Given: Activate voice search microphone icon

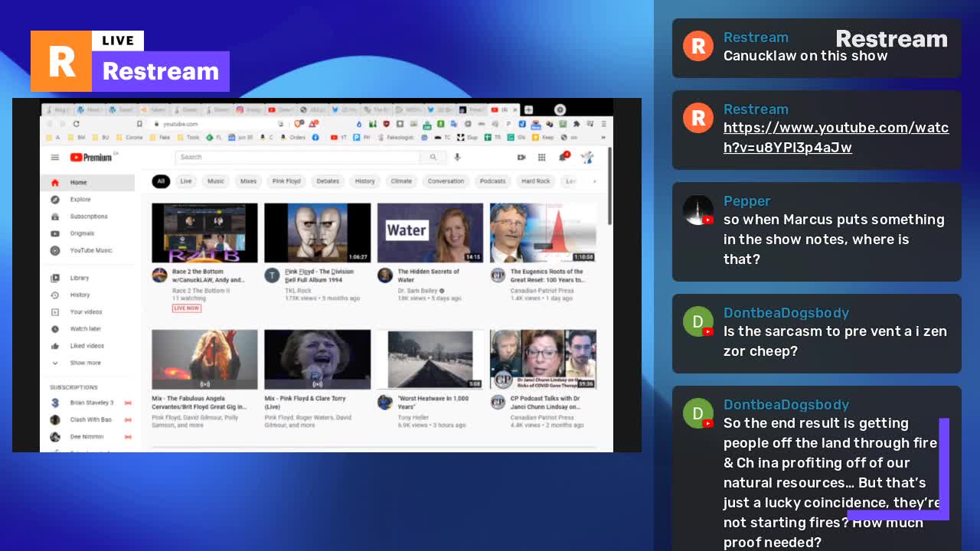Looking at the screenshot, I should (457, 157).
